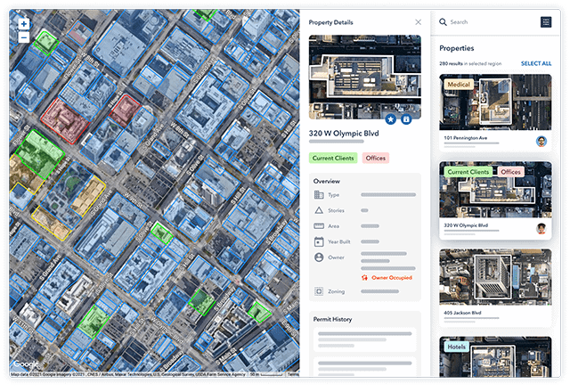Select the Offices tag under address
The image size is (570, 392).
click(x=376, y=158)
